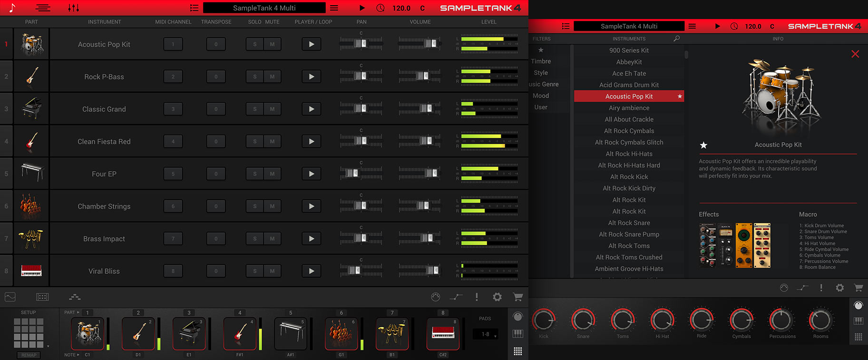Select the Classic Grand piano icon
Viewport: 868px width, 360px height.
(32, 109)
